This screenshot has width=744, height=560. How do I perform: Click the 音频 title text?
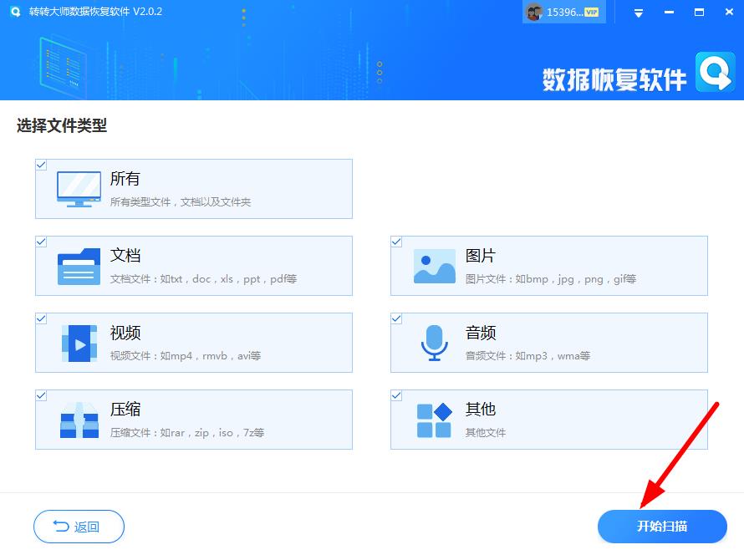(480, 333)
